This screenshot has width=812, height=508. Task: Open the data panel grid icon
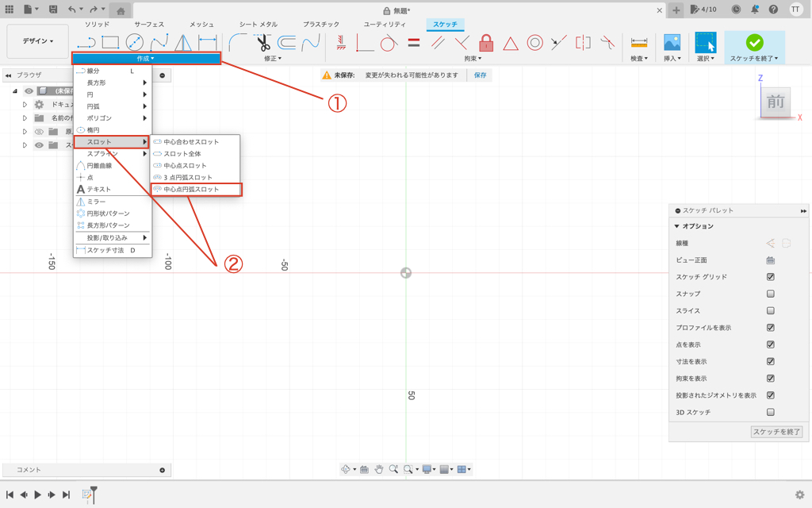click(x=10, y=10)
